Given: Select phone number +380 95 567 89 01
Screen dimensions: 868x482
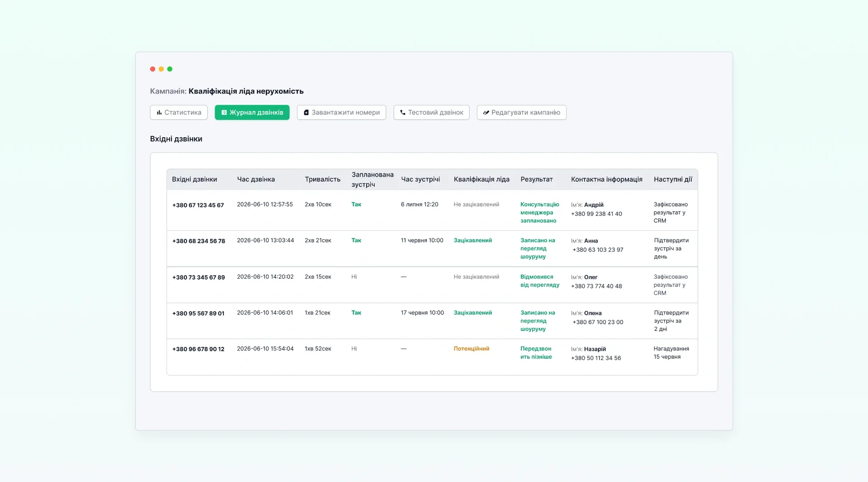Looking at the screenshot, I should [198, 314].
